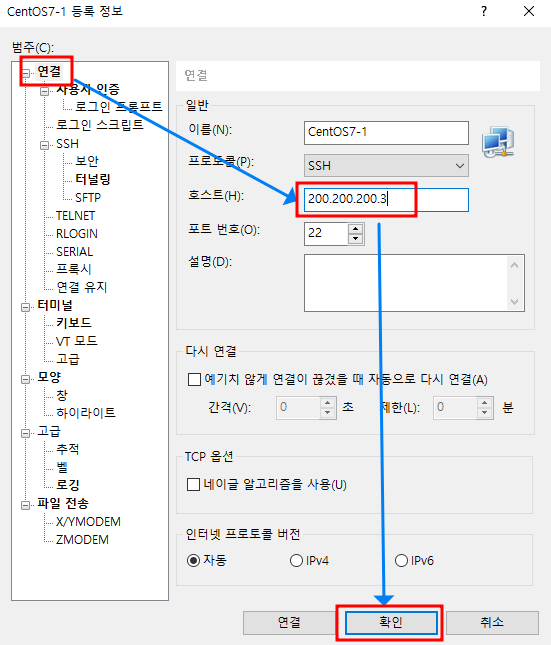Click the 이름 field containing CentOS7-1
This screenshot has width=551, height=645.
coord(386,132)
